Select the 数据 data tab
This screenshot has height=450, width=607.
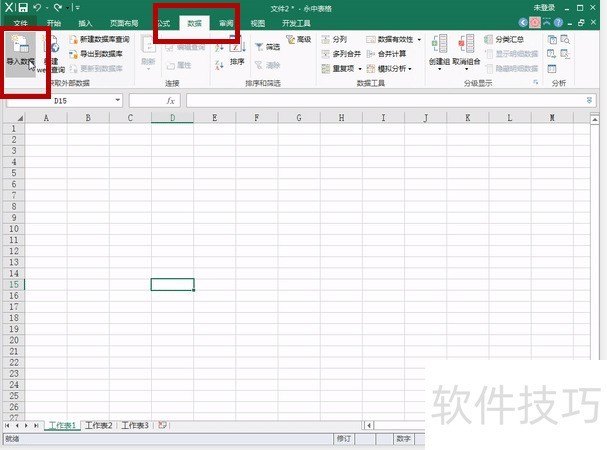coord(194,23)
